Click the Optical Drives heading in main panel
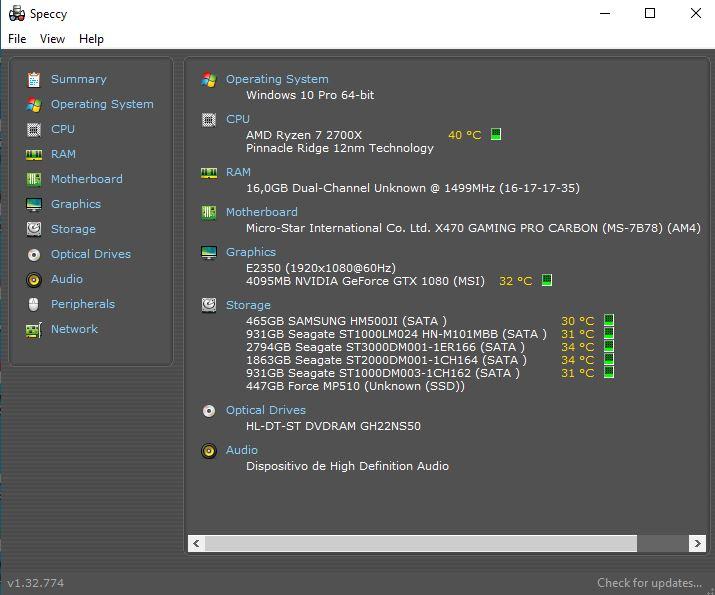This screenshot has height=595, width=715. point(266,410)
